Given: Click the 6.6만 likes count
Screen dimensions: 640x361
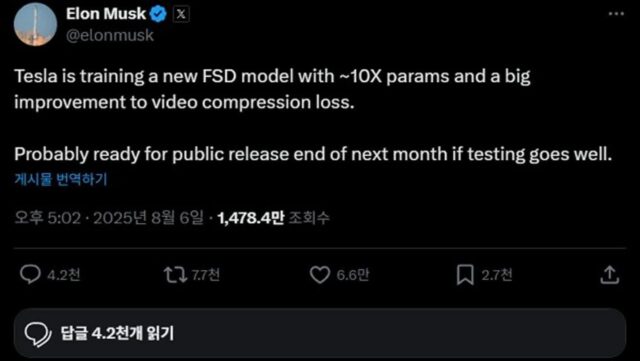Looking at the screenshot, I should (353, 275).
